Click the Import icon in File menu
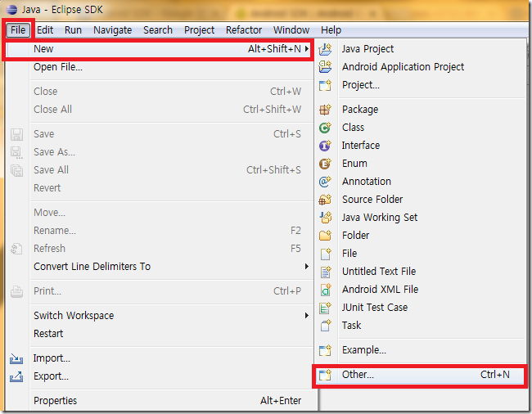The image size is (532, 414). pos(16,358)
